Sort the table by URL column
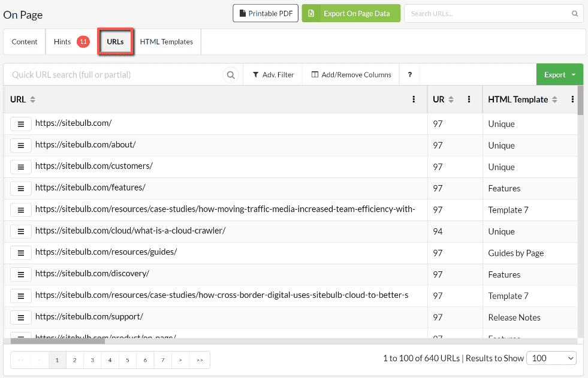 (32, 99)
